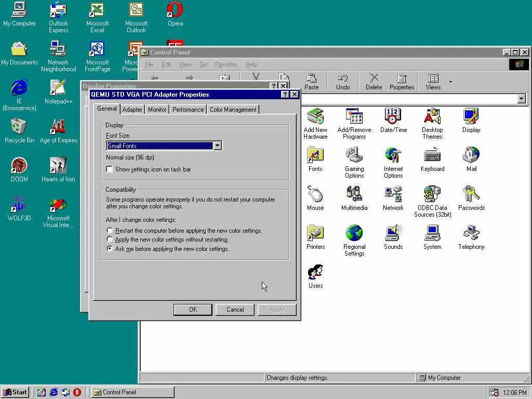The height and width of the screenshot is (399, 532).
Task: Open the Printers folder icon
Action: [315, 237]
